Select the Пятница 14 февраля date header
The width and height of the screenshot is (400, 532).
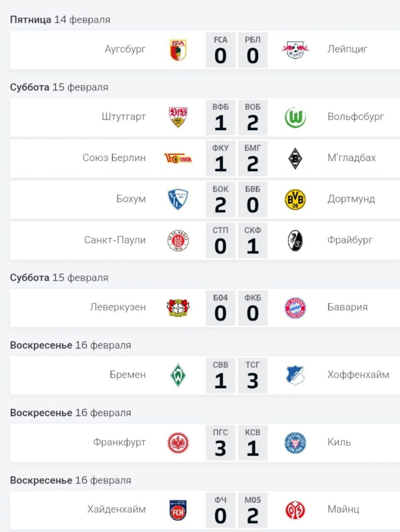coord(60,20)
